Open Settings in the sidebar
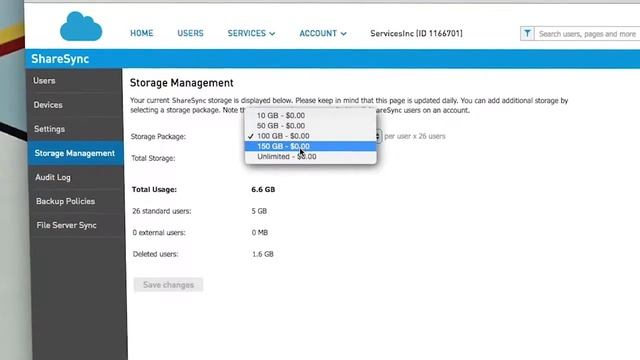 tap(76, 129)
